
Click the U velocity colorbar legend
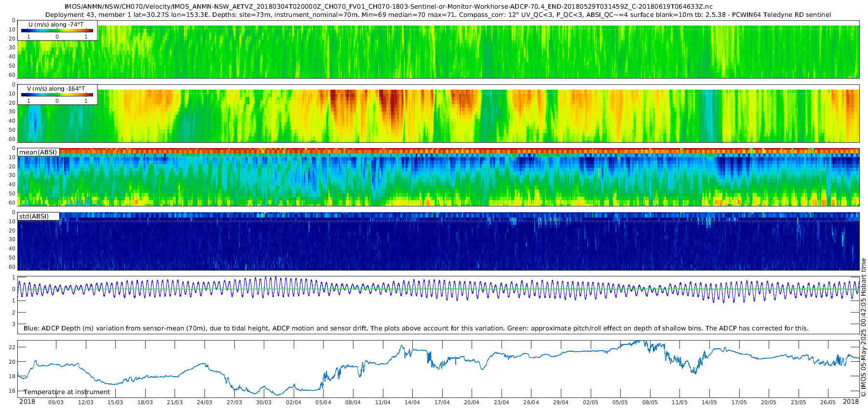click(57, 30)
